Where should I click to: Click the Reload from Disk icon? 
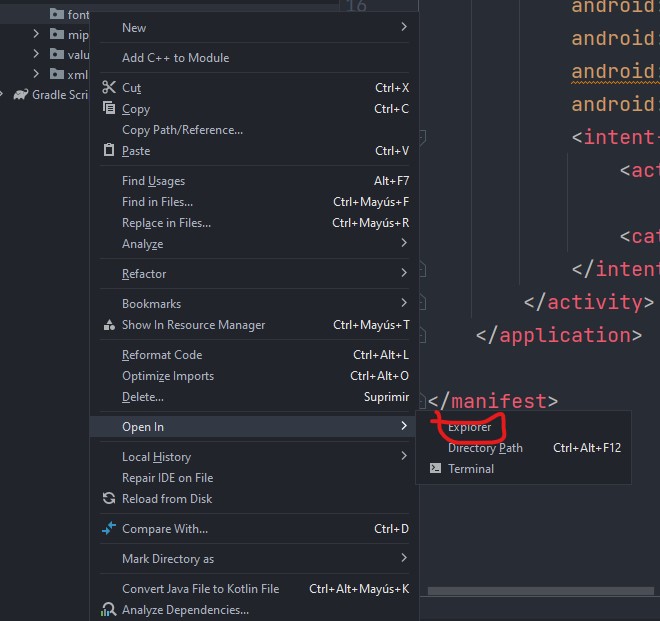pyautogui.click(x=109, y=499)
